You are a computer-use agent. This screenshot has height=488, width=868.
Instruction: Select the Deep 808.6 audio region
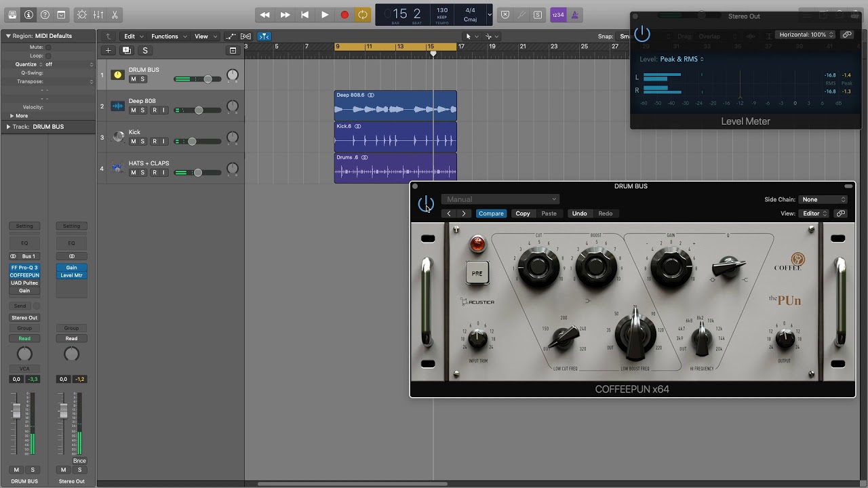pyautogui.click(x=395, y=105)
